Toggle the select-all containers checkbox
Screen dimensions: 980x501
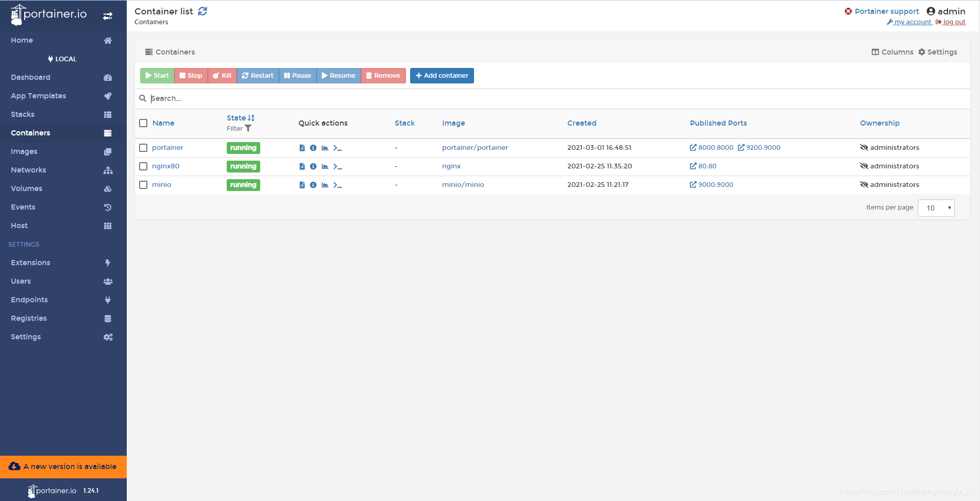click(143, 123)
